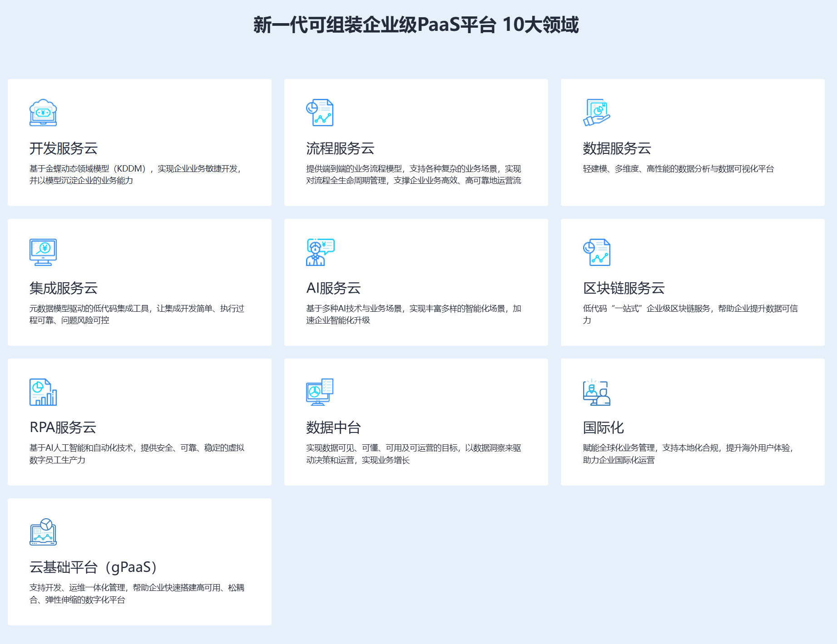
Task: Open the 开发服务云 title link
Action: [64, 148]
